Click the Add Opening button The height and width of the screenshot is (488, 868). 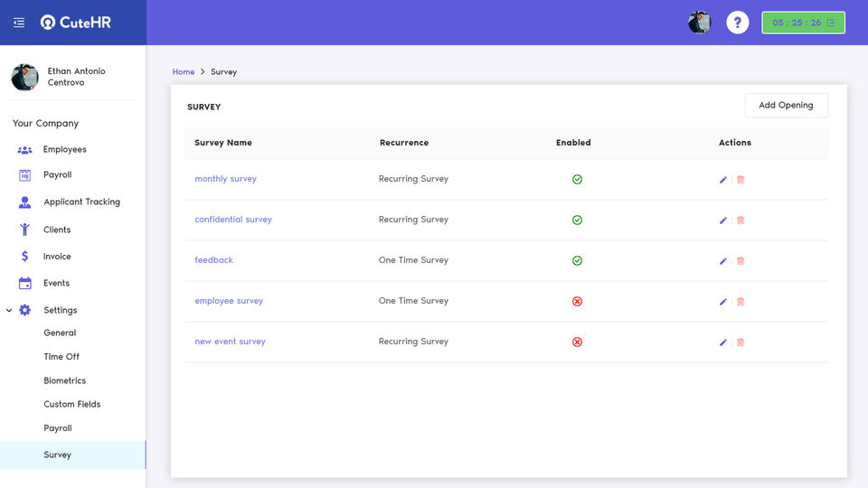(786, 106)
